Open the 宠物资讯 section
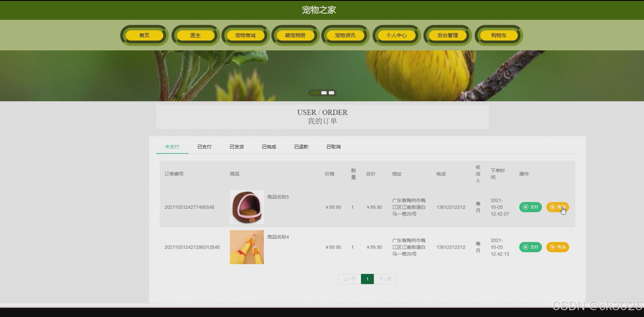644x317 pixels. (x=345, y=35)
